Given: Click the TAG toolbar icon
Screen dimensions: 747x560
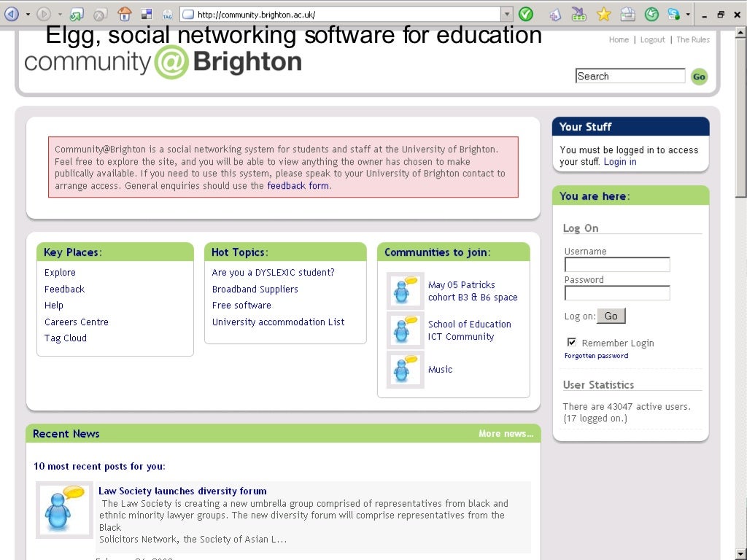Looking at the screenshot, I should click(167, 15).
